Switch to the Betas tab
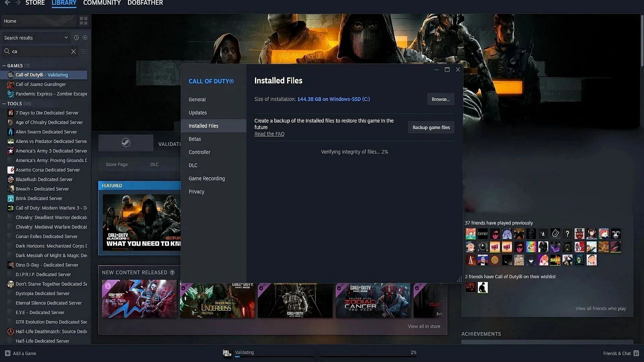The width and height of the screenshot is (644, 362). point(195,139)
